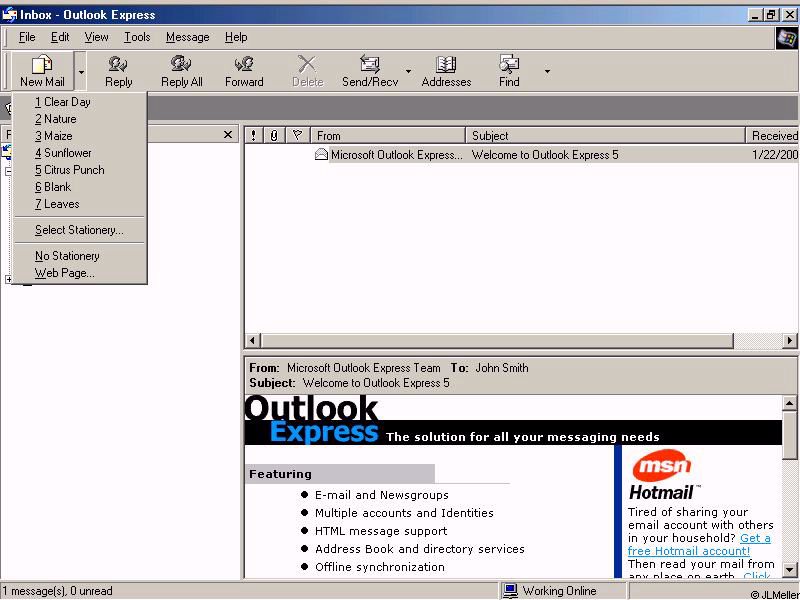Click the message list horizontal scrollbar right arrow
This screenshot has width=800, height=600.
point(790,341)
